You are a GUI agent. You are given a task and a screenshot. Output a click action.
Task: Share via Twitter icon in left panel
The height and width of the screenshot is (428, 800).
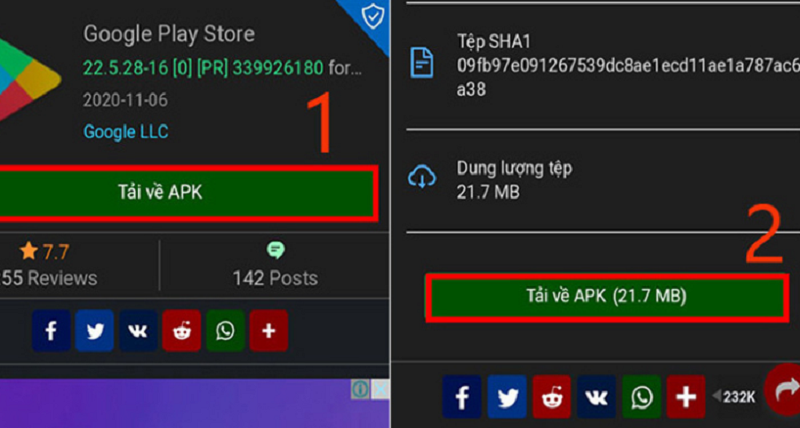94,331
